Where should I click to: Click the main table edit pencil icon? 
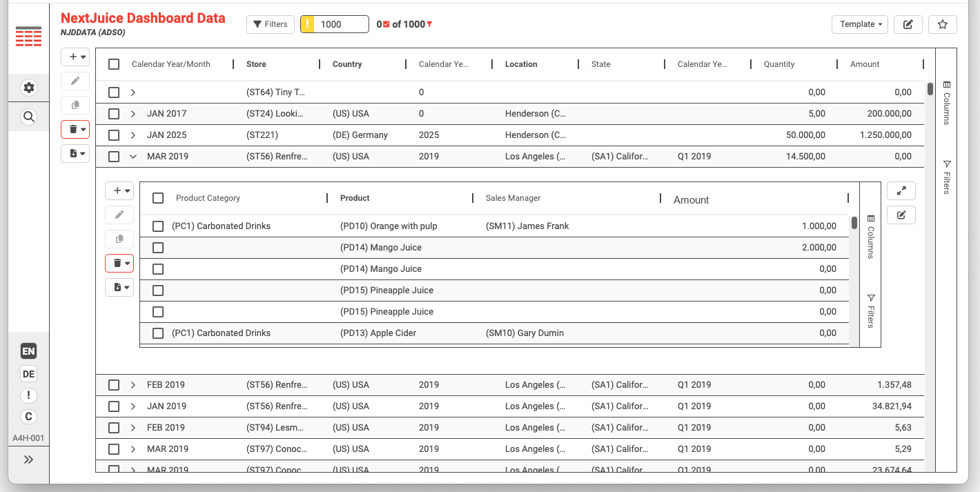(75, 81)
